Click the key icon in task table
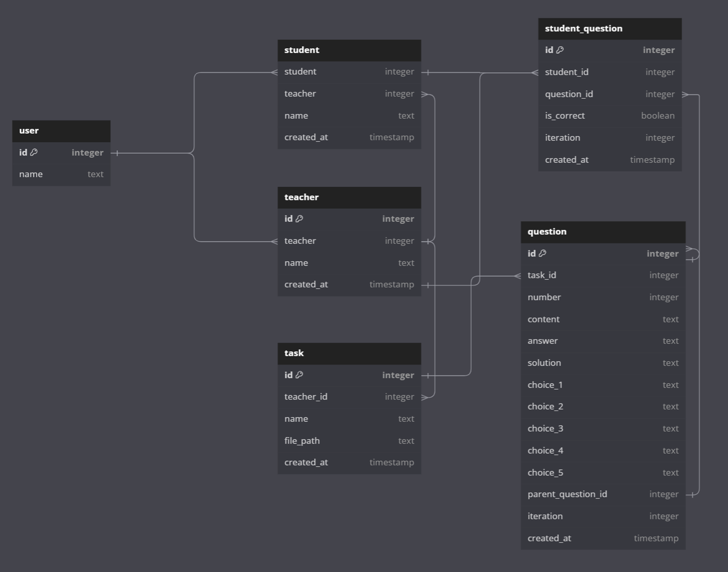Viewport: 728px width, 572px height. (299, 375)
